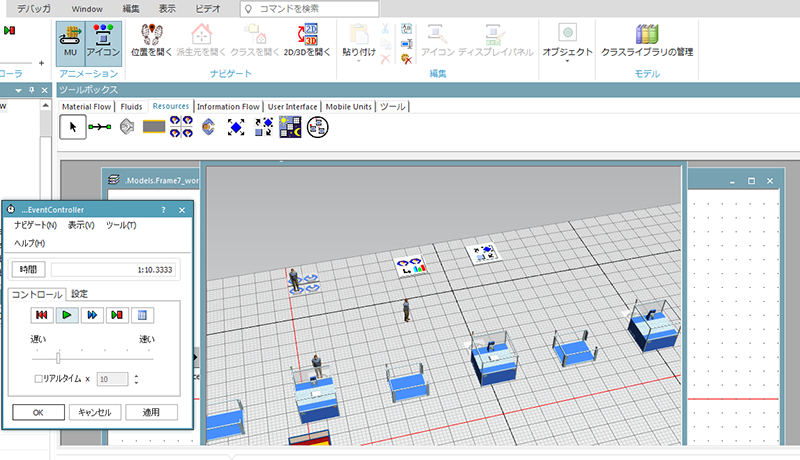Open the 編集 menu tab
Screen dimensions: 800x460
pos(131,9)
